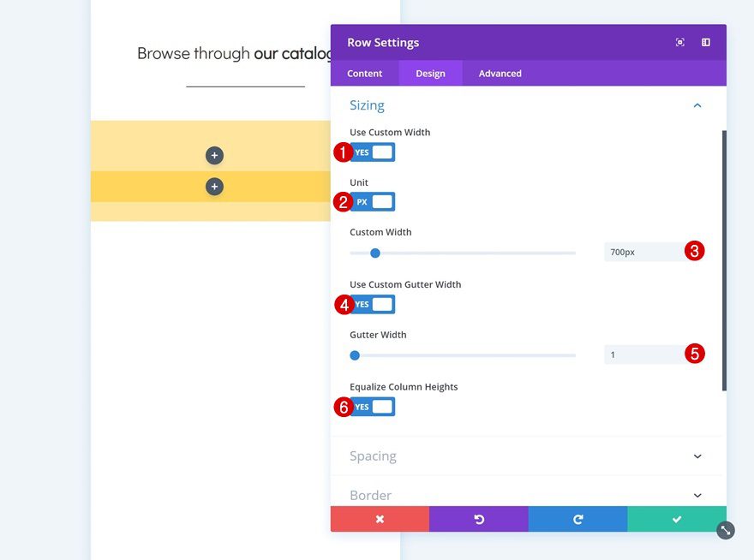Disable Use Custom Gutter Width
The height and width of the screenshot is (560, 754).
tap(372, 304)
